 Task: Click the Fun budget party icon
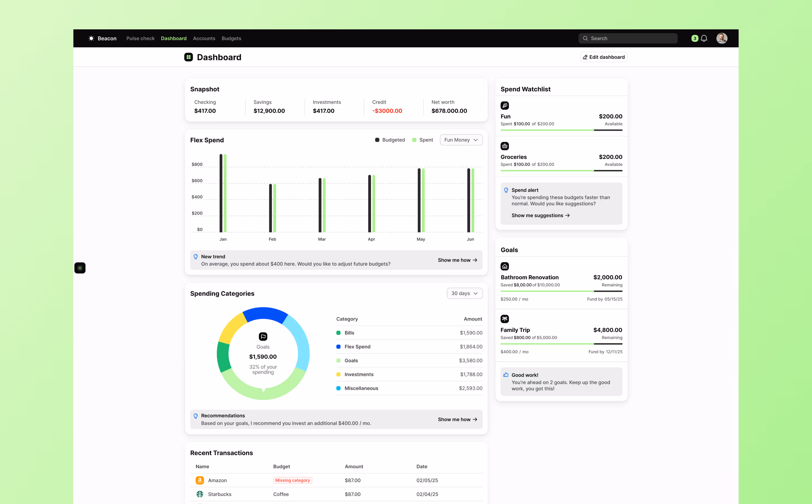pyautogui.click(x=505, y=106)
